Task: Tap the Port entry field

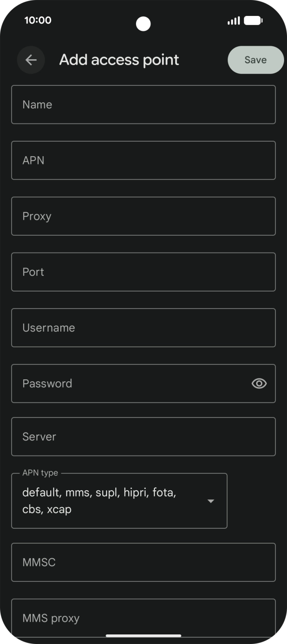Action: (x=143, y=272)
